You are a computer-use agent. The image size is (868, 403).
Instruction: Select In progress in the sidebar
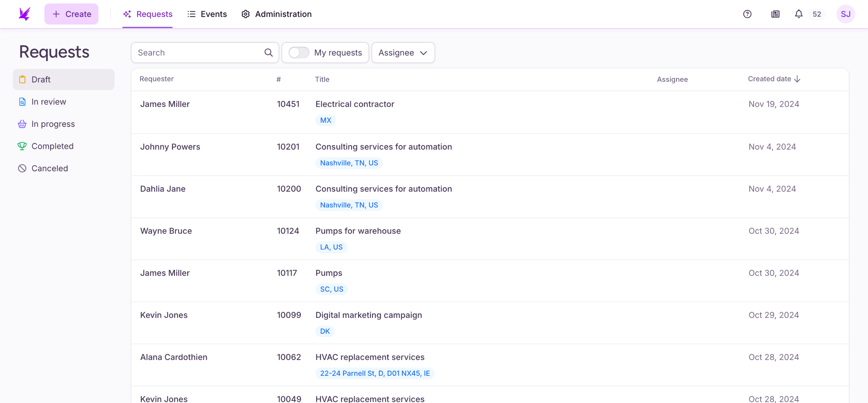tap(53, 124)
